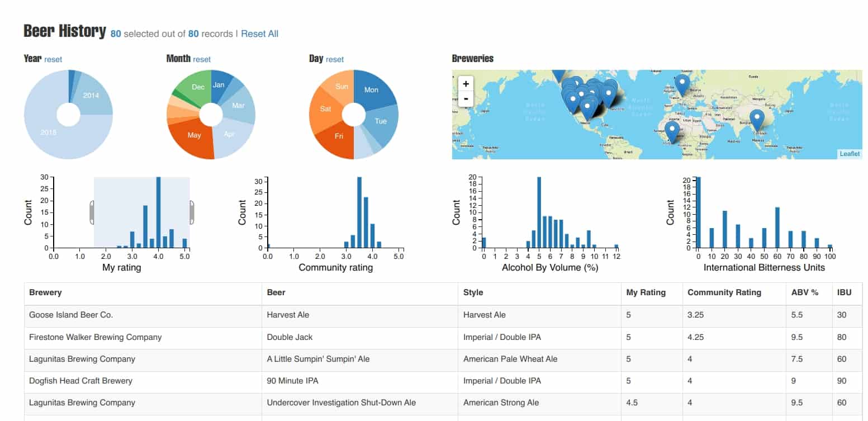
Task: Reset the Year filter
Action: tap(54, 59)
